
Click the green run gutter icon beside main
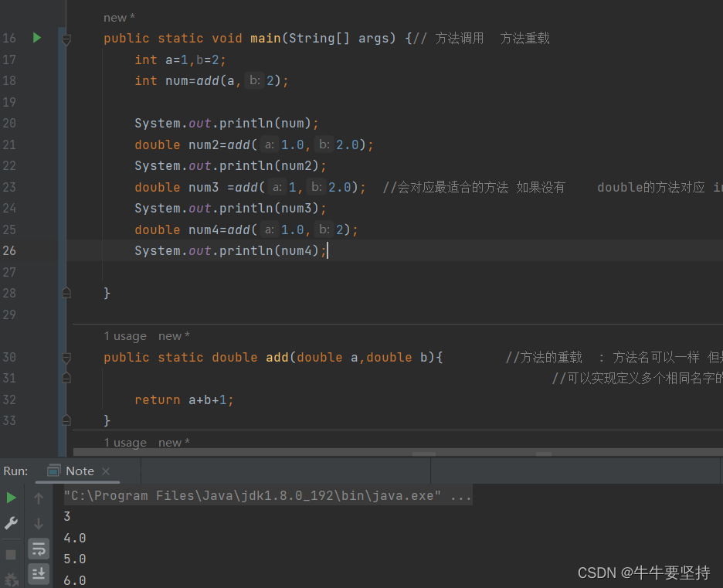click(37, 38)
